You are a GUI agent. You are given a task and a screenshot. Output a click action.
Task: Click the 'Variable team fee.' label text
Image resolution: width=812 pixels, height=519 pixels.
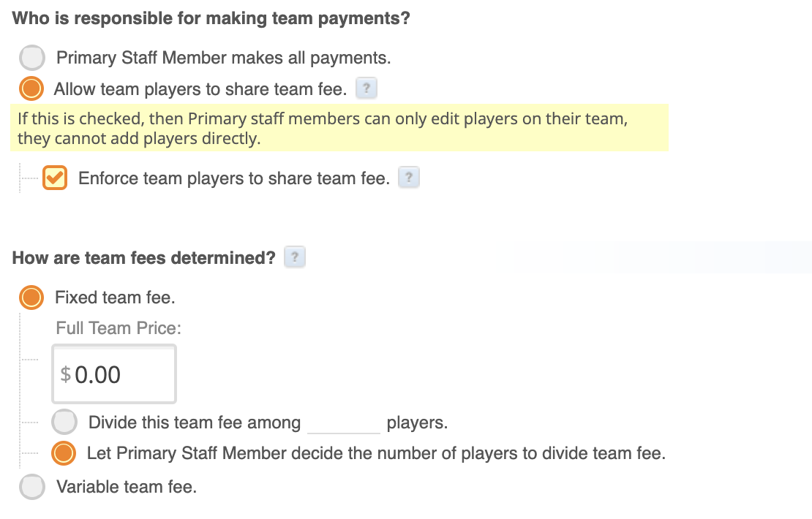[x=127, y=487]
